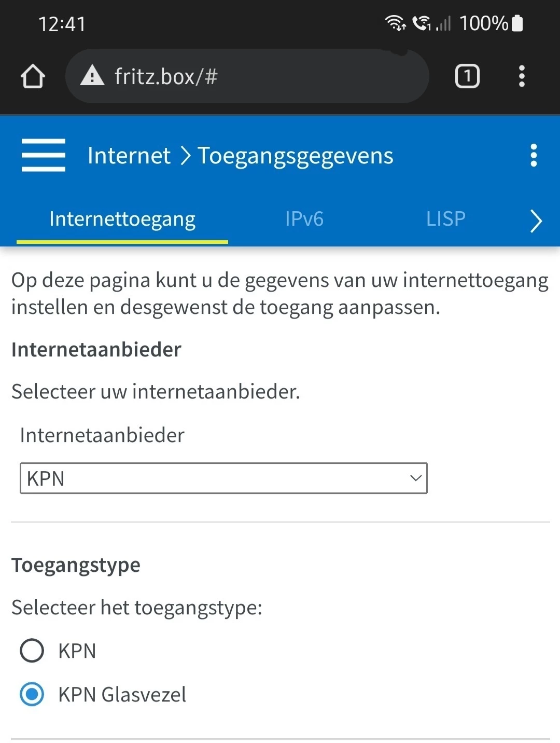The height and width of the screenshot is (743, 560).
Task: Open the browser tab switcher
Action: (467, 76)
